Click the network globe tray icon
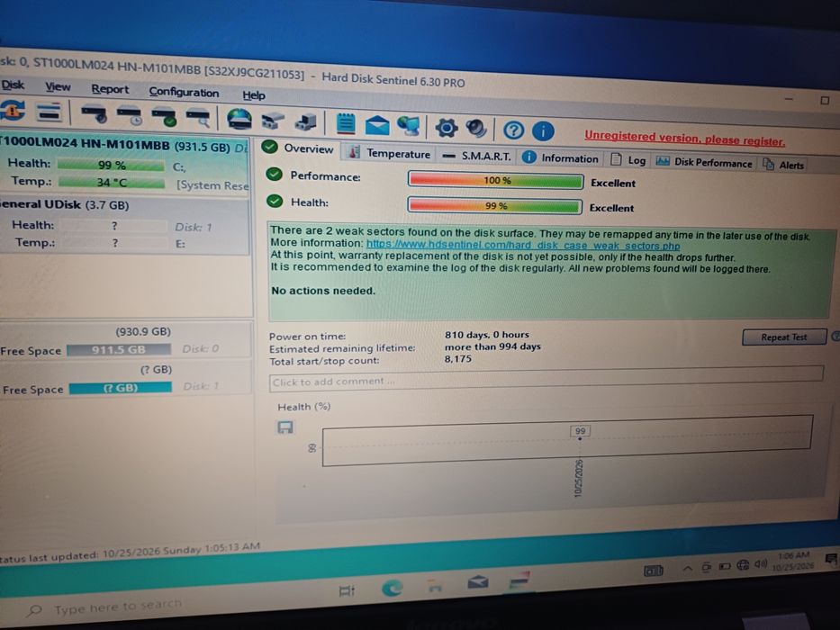The width and height of the screenshot is (840, 630). [x=743, y=565]
